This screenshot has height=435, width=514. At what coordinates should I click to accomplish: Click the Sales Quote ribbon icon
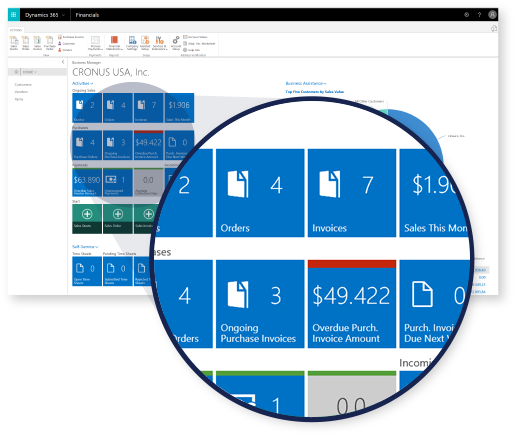click(x=14, y=43)
